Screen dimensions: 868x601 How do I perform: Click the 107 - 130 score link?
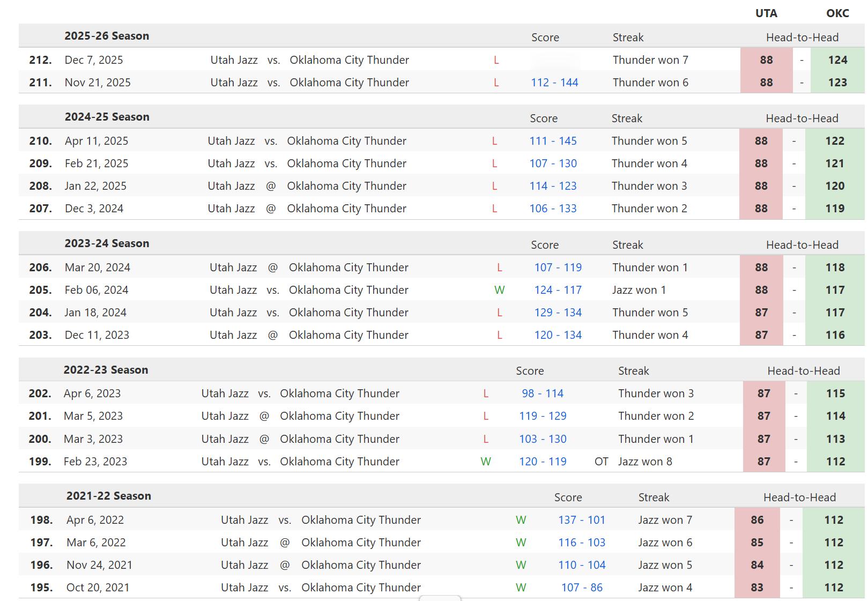553,164
